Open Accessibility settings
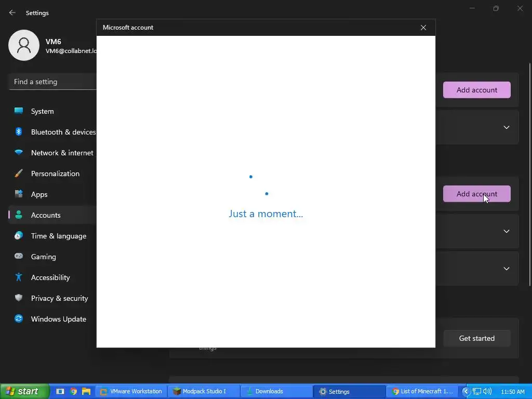This screenshot has height=399, width=532. tap(52, 277)
